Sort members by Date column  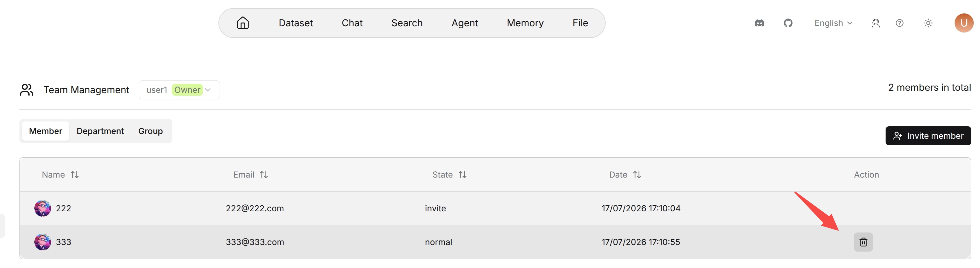[x=637, y=175]
